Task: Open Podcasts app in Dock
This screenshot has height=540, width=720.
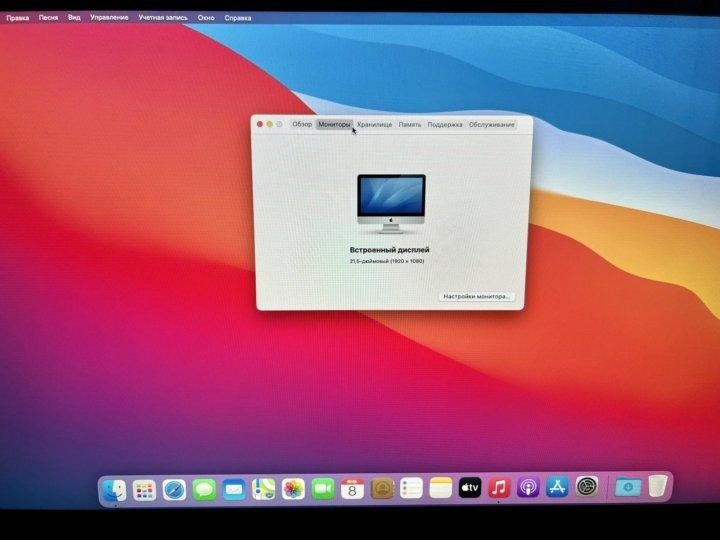Action: click(x=529, y=487)
